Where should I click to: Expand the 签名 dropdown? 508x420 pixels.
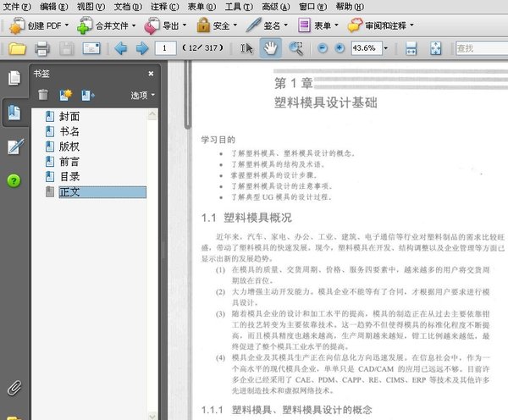pyautogui.click(x=286, y=25)
